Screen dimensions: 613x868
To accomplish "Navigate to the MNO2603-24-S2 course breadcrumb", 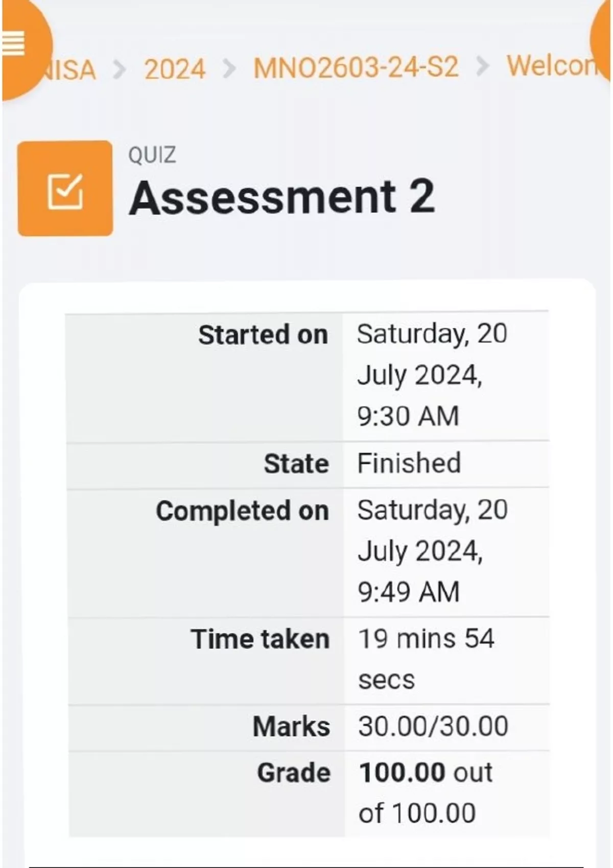I will pos(356,67).
